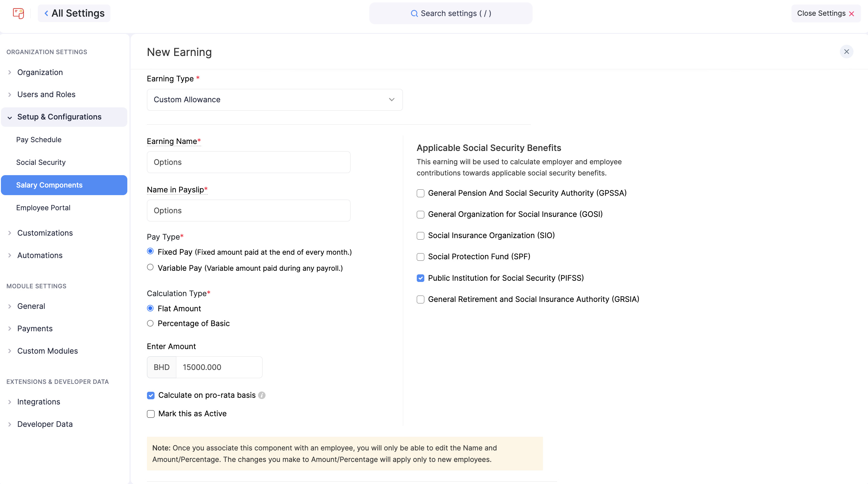Click the payroll app logo icon
This screenshot has width=868, height=484.
click(x=18, y=14)
